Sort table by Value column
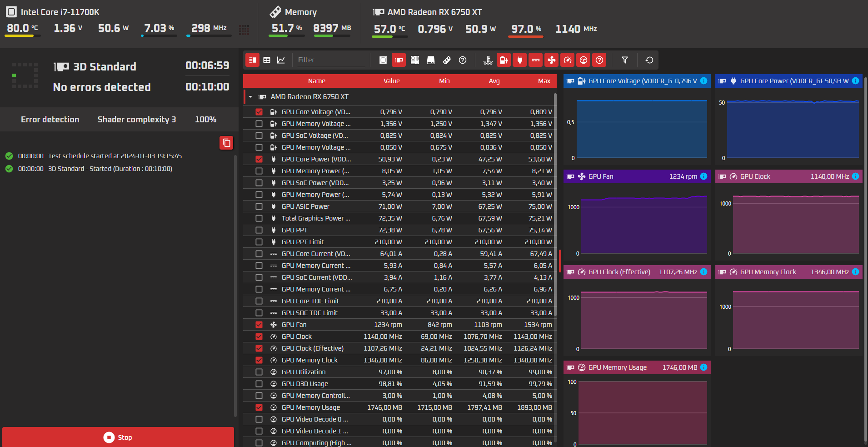 392,81
